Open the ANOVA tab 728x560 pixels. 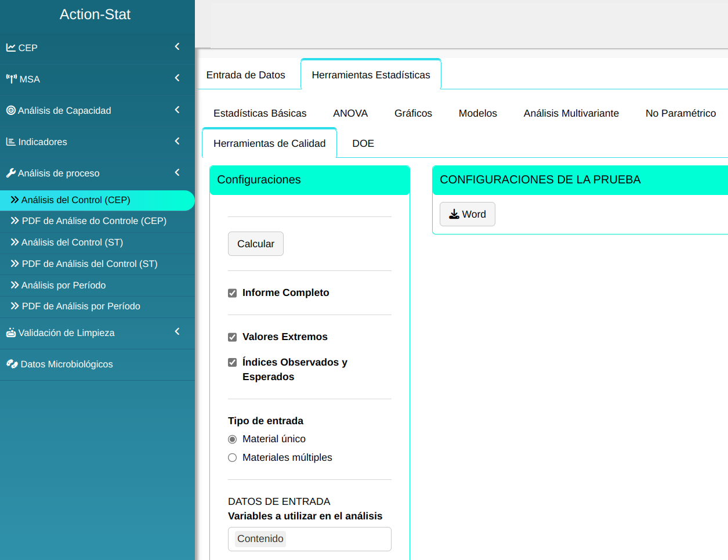350,113
